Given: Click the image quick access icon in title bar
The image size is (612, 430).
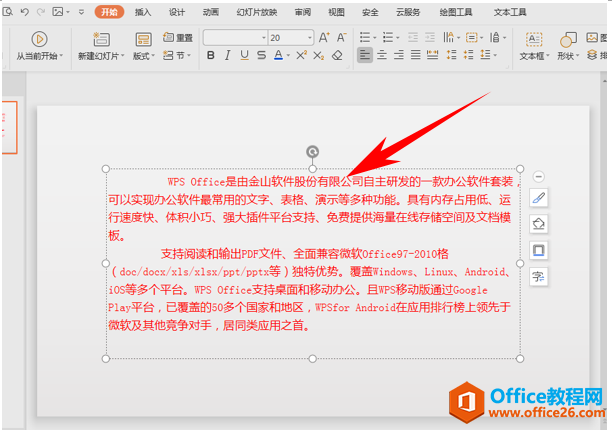Looking at the screenshot, I should point(58,12).
